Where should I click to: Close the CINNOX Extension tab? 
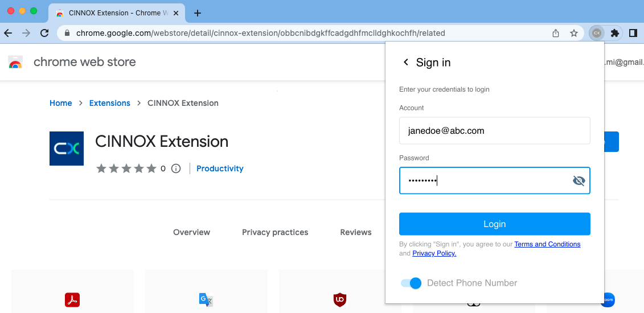tap(176, 13)
